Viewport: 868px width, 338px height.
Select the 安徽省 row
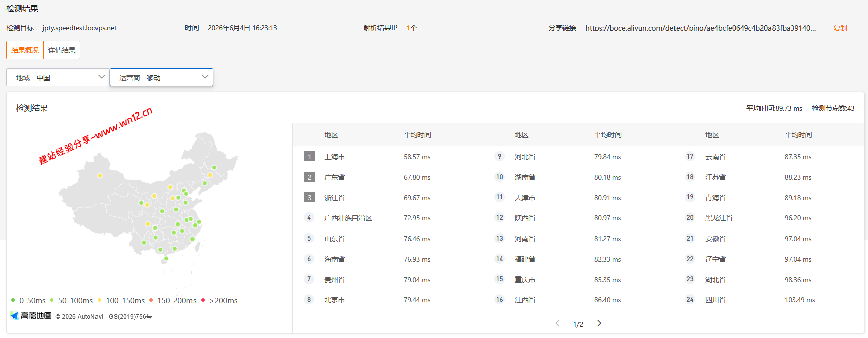tap(769, 239)
